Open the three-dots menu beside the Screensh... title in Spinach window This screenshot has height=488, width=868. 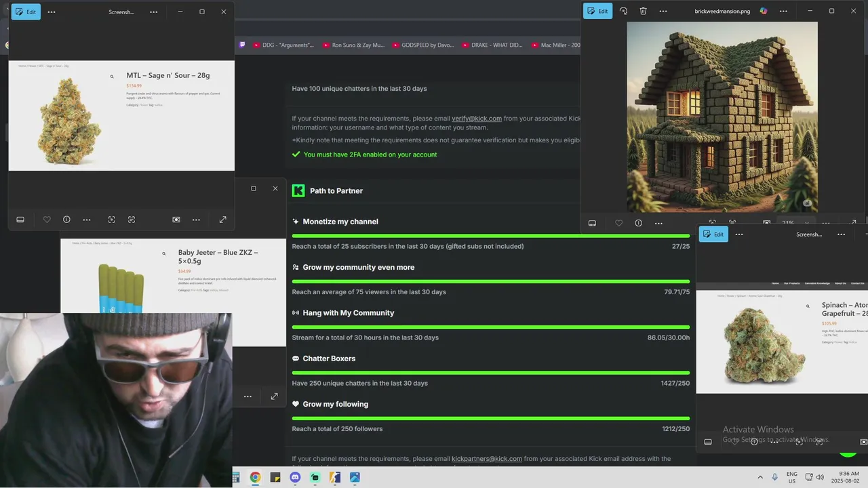point(842,235)
